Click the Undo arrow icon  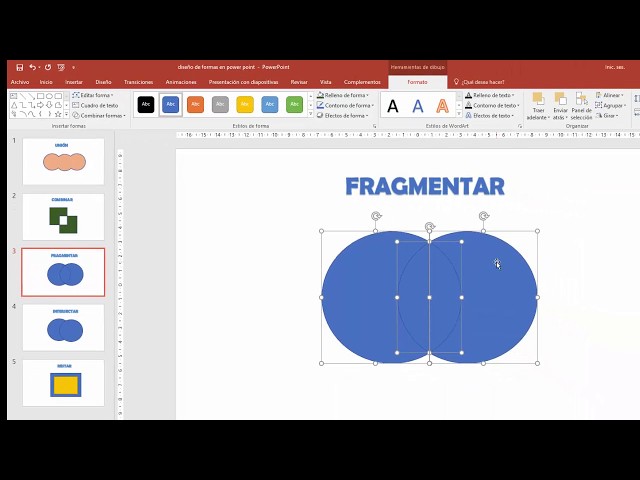[x=33, y=67]
